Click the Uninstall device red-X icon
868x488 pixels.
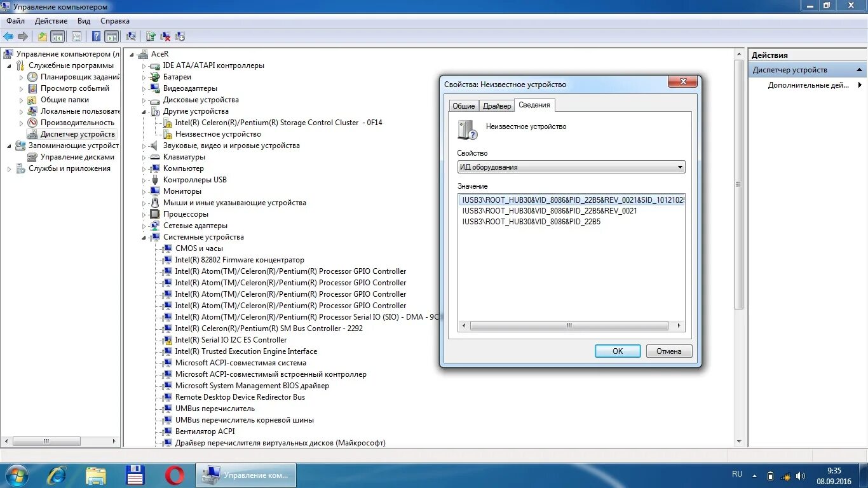pos(165,36)
